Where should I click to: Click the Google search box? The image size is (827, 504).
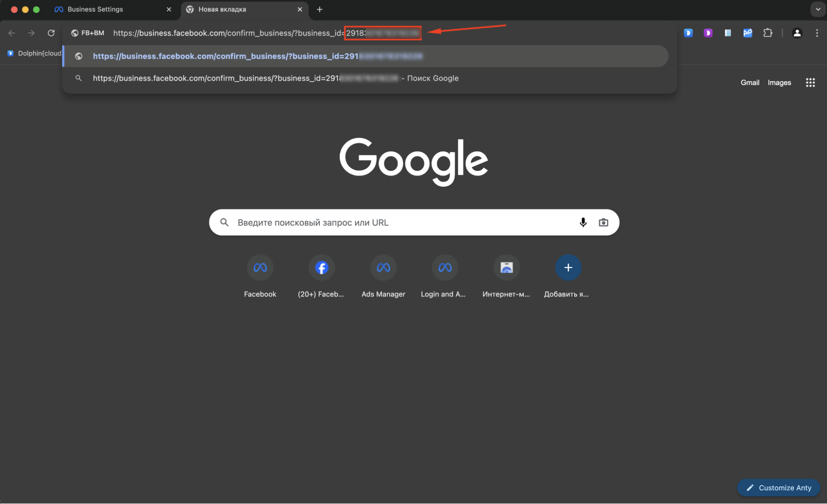click(414, 223)
